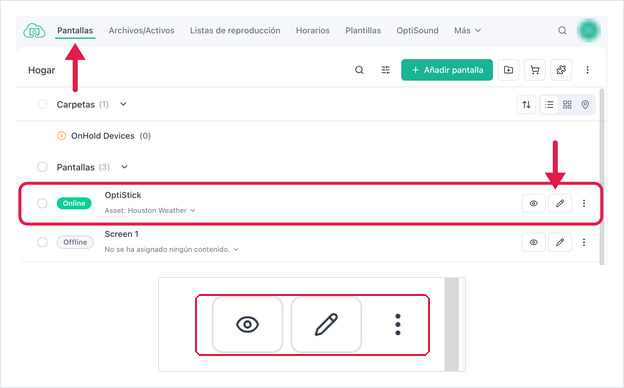Open the shopping cart icon
The height and width of the screenshot is (388, 624).
click(x=535, y=70)
